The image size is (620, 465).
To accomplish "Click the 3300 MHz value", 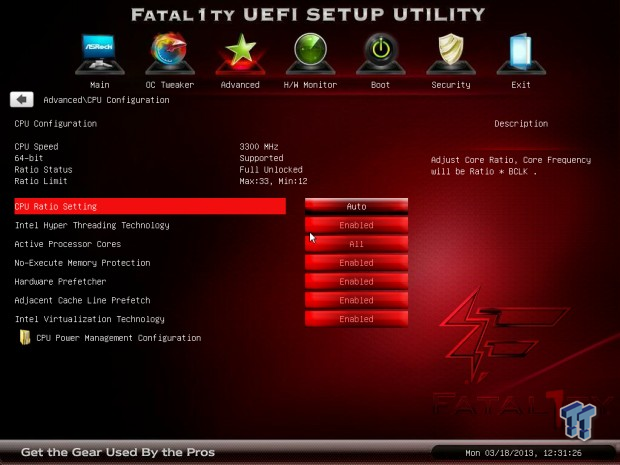I will pyautogui.click(x=259, y=147).
